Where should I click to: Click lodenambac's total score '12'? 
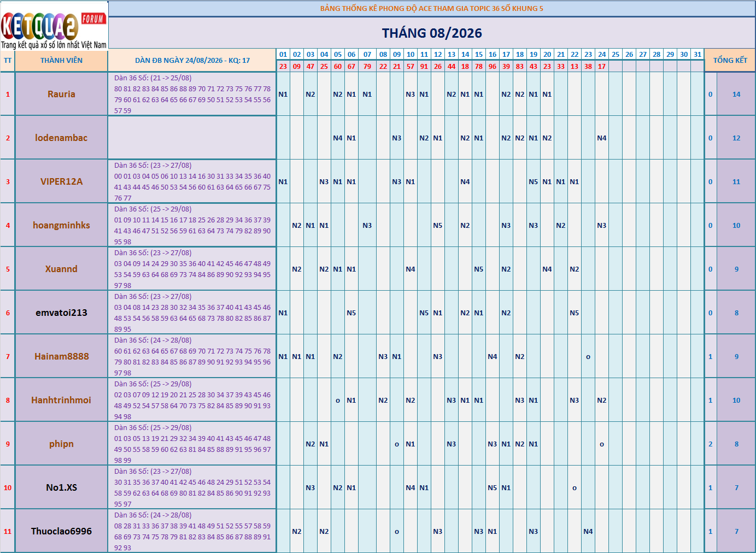(x=736, y=138)
